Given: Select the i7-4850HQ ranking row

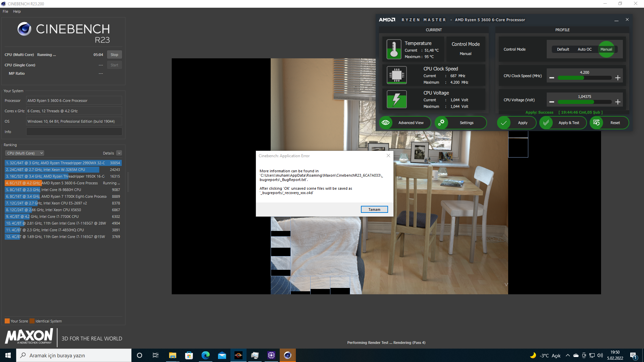Looking at the screenshot, I should 63,230.
